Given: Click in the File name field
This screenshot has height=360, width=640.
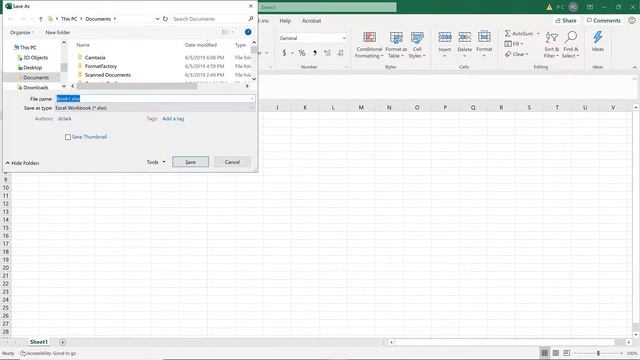Looking at the screenshot, I should point(155,99).
